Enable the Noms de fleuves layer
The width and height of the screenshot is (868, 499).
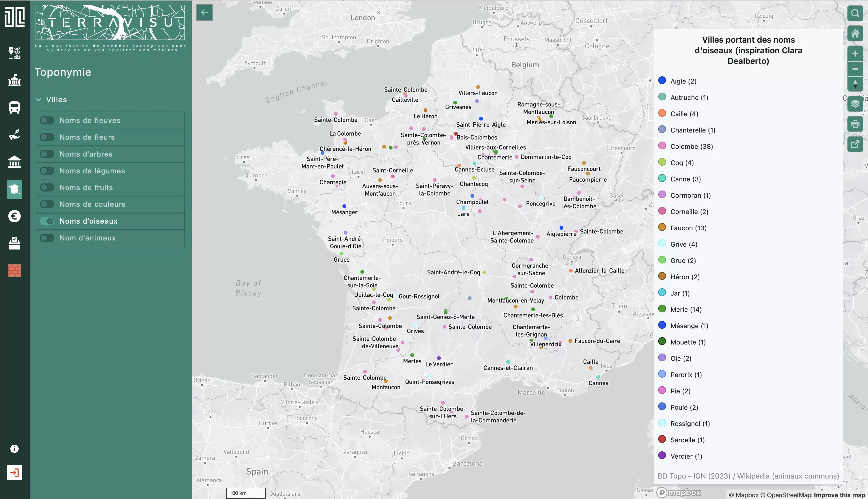pyautogui.click(x=47, y=120)
